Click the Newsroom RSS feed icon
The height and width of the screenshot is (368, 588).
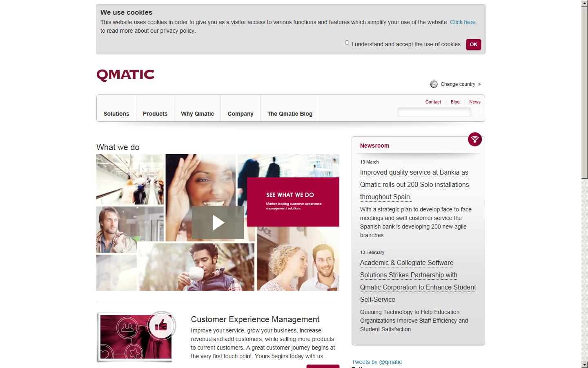(474, 139)
